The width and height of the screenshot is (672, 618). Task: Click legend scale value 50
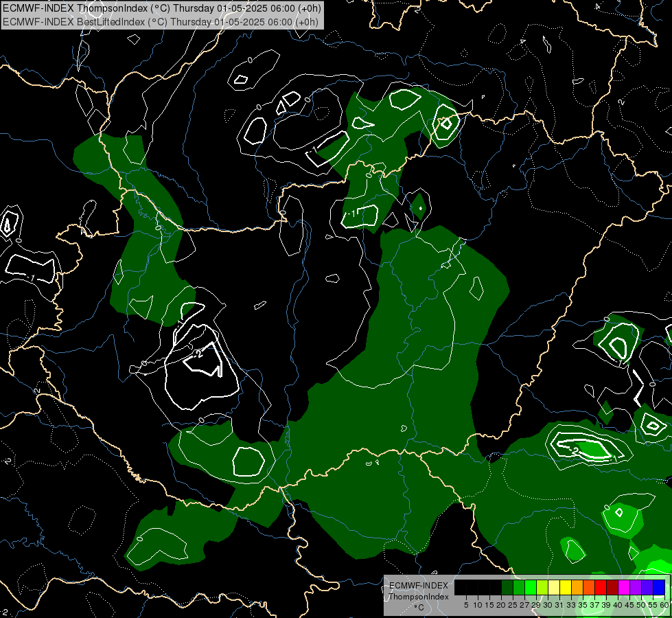641,605
